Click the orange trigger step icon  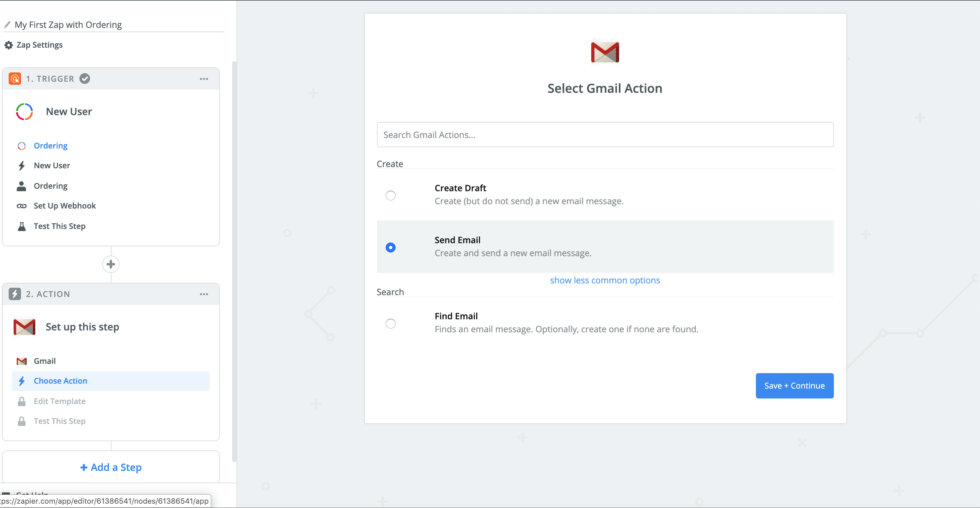point(15,79)
